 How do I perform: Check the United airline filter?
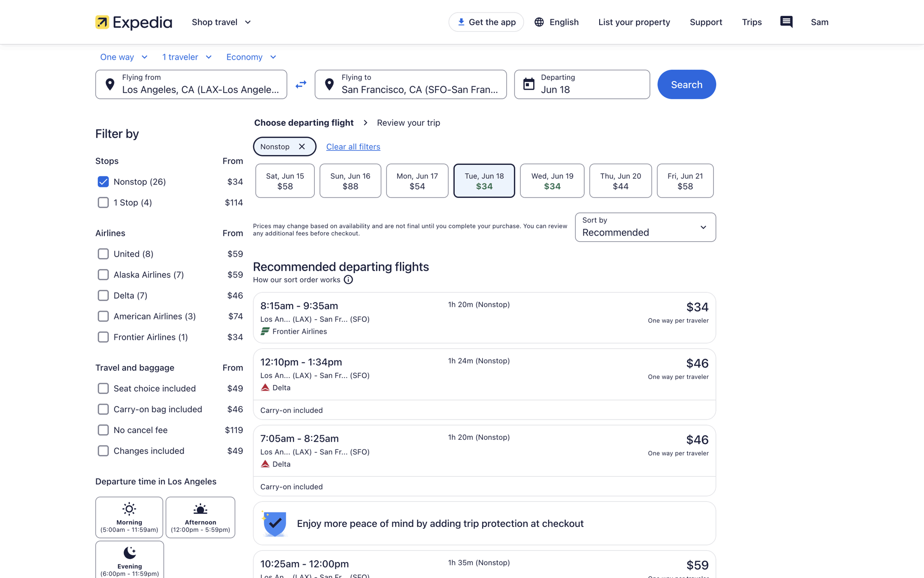point(103,254)
